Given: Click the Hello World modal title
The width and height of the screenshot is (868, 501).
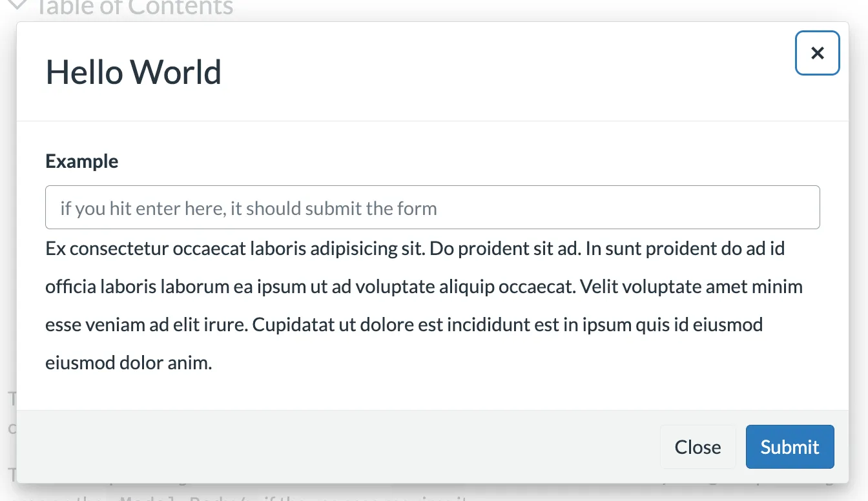Looking at the screenshot, I should (x=133, y=72).
